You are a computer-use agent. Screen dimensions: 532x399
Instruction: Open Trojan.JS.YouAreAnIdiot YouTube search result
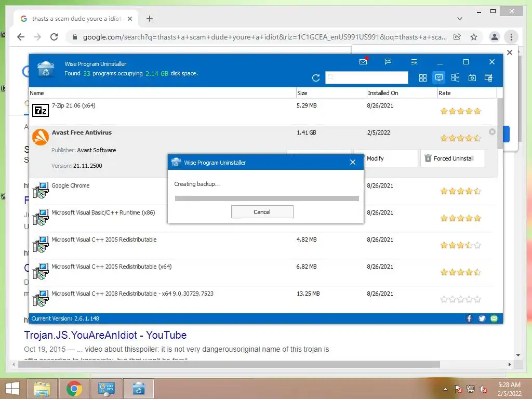click(105, 335)
